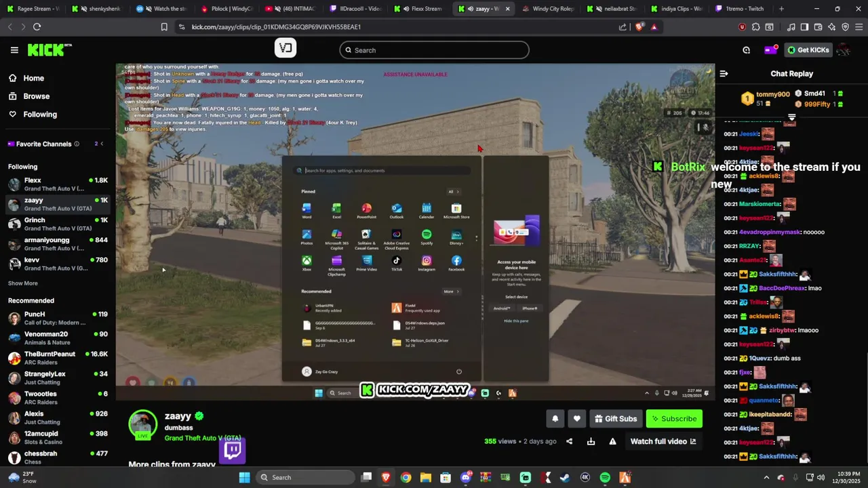This screenshot has height=488, width=868.
Task: Download the clip
Action: (591, 441)
